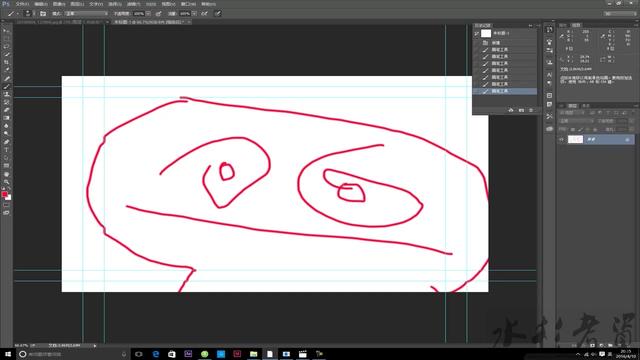The width and height of the screenshot is (640, 360).
Task: Toggle the Brush panel from options bar
Action: (x=43, y=13)
